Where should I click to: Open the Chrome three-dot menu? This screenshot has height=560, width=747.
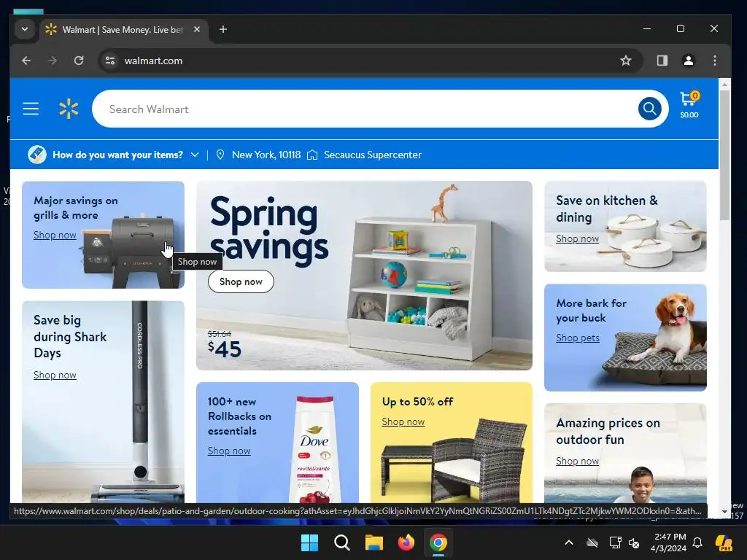point(715,61)
